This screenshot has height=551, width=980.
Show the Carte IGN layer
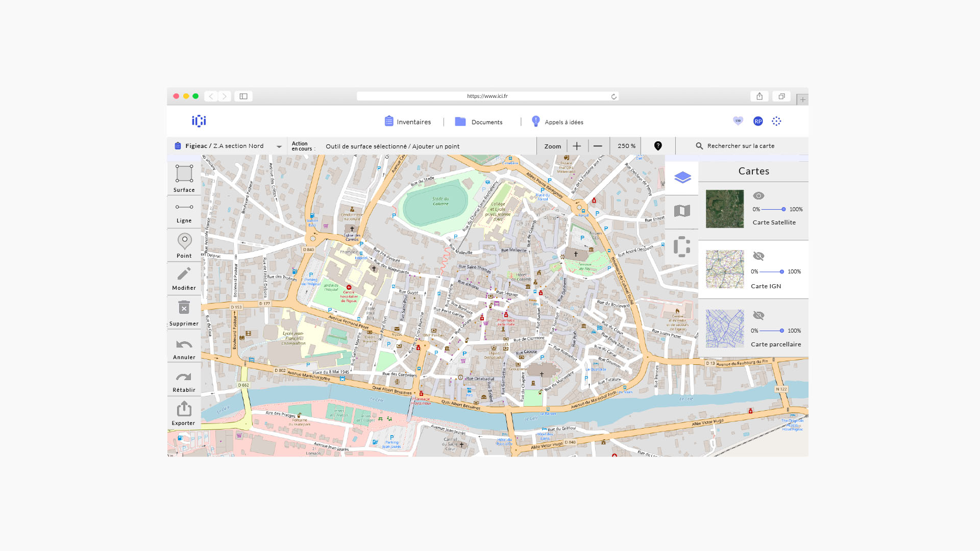758,256
